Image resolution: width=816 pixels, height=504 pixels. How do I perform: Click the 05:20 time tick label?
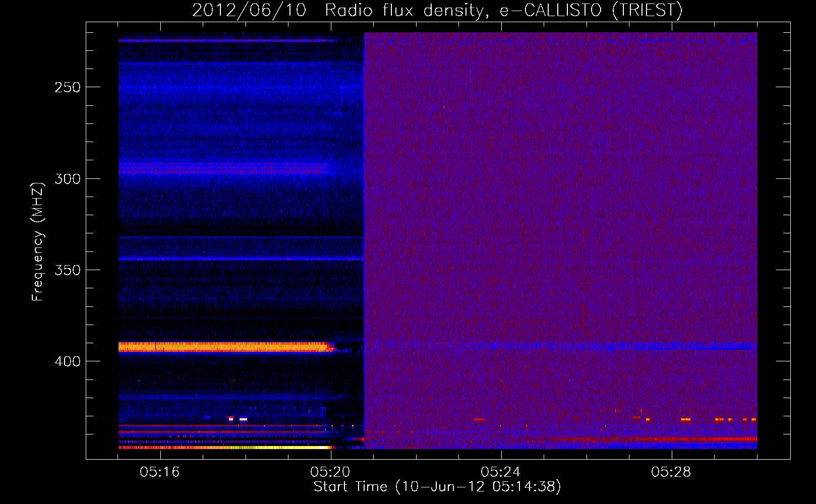point(330,472)
